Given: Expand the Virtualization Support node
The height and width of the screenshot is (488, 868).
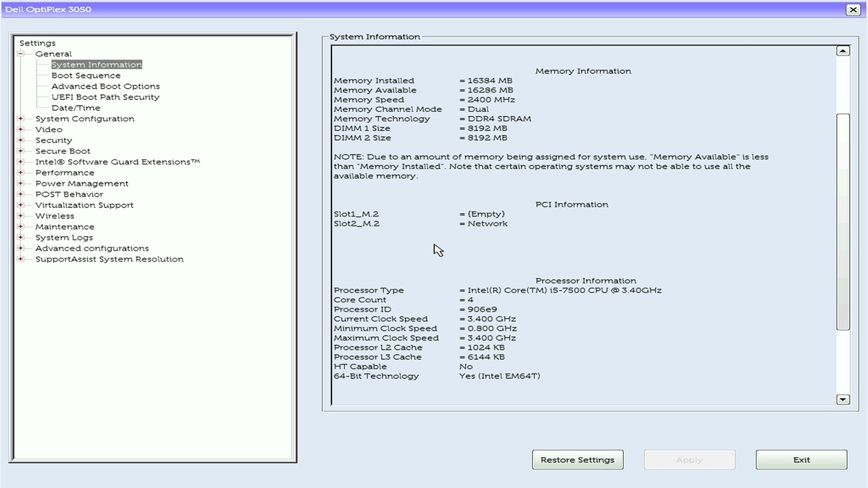Looking at the screenshot, I should click(21, 205).
